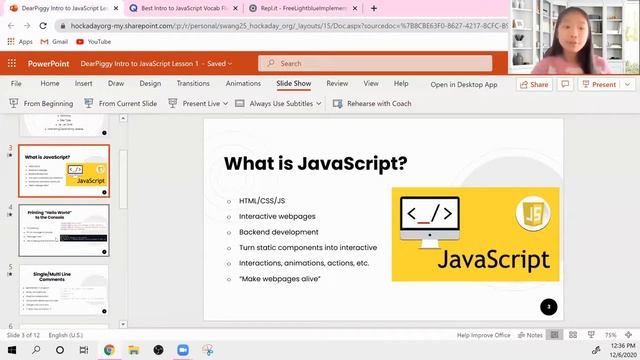This screenshot has width=640, height=360.
Task: Click the English (U.S.) language indicator
Action: pos(66,335)
